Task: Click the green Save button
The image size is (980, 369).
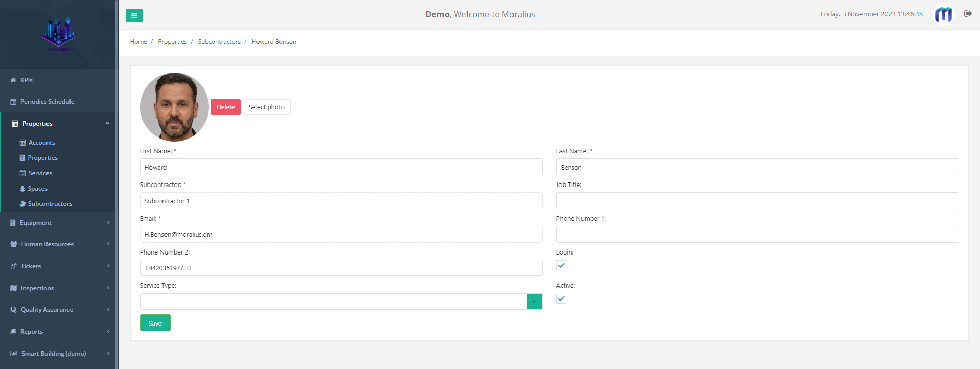Action: (155, 323)
